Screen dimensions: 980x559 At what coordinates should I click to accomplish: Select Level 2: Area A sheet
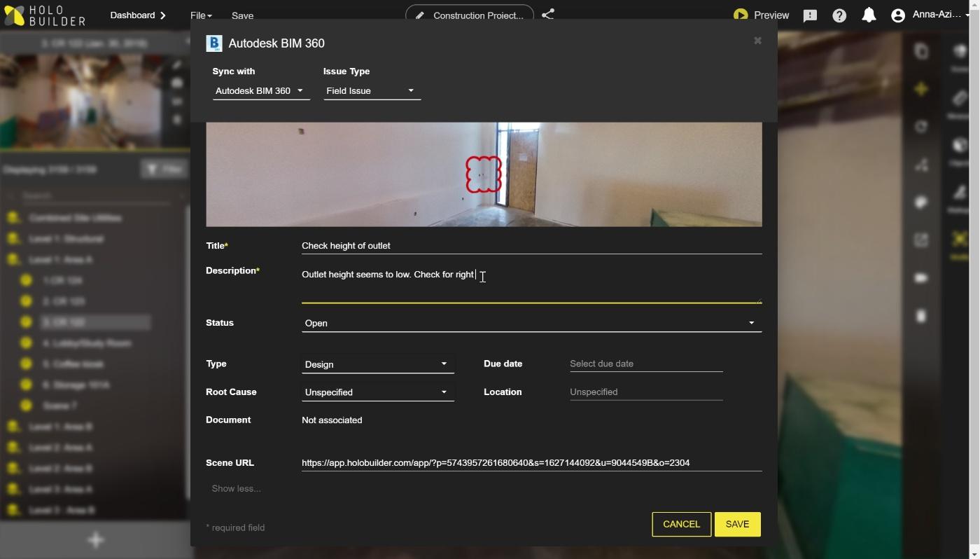[x=60, y=448]
